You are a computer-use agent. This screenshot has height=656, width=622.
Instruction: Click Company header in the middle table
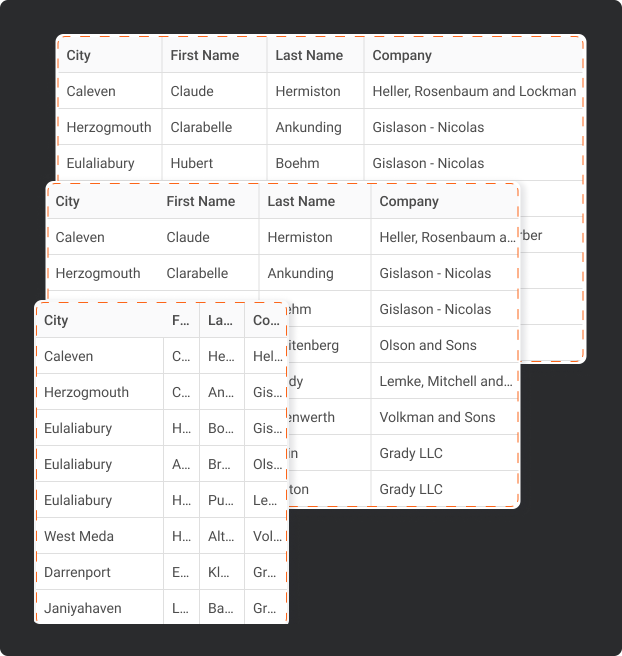coord(409,201)
